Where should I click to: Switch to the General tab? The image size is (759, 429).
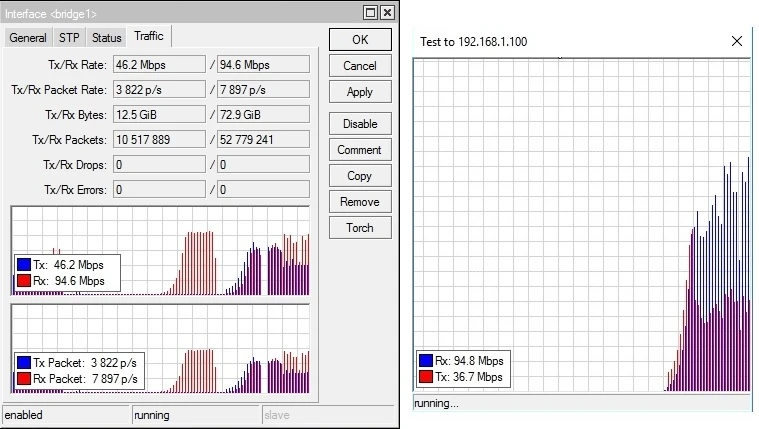click(x=28, y=38)
